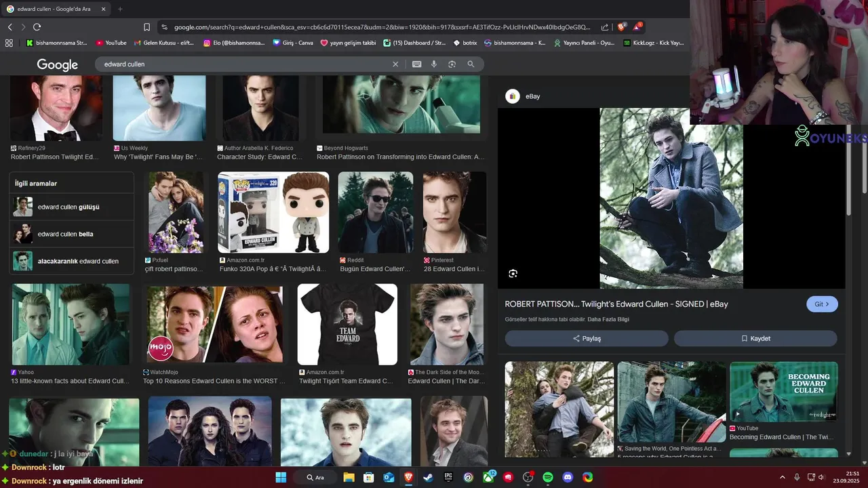Click the Lens icon on the eBay preview image
The width and height of the screenshot is (868, 488).
click(x=513, y=273)
